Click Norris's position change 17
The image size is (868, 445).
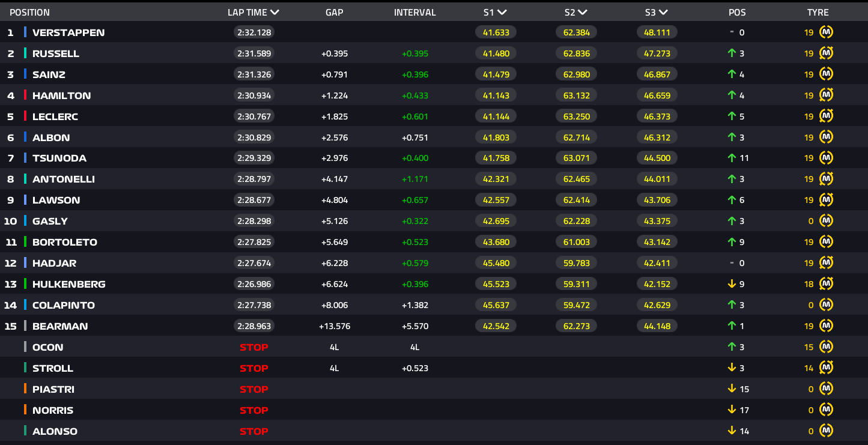point(744,410)
